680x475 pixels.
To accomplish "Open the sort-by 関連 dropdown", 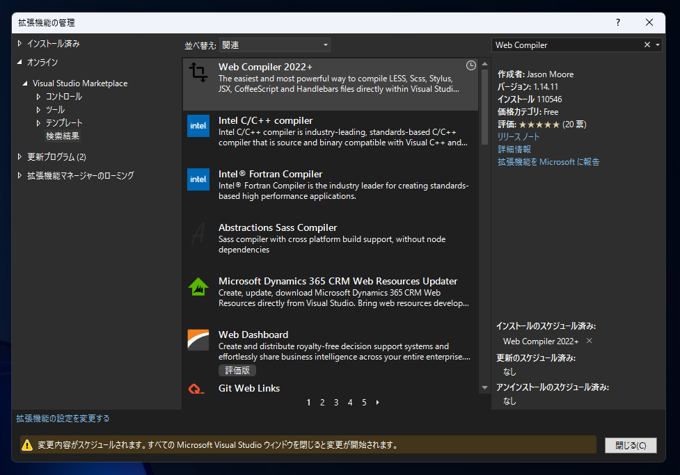I will (275, 45).
